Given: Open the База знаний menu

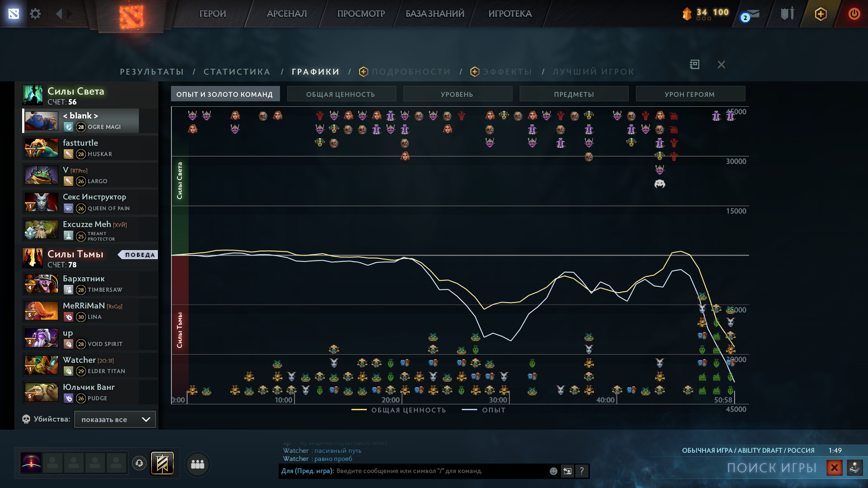Looking at the screenshot, I should 435,14.
